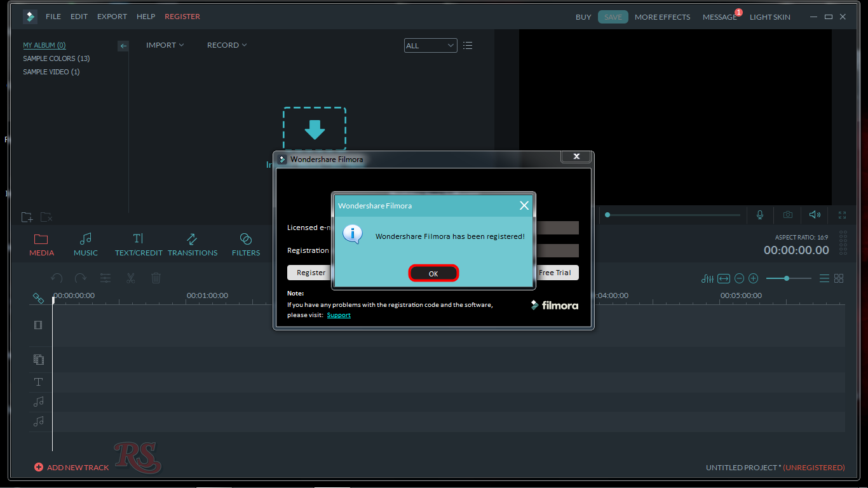Click the list view sort icon

468,46
